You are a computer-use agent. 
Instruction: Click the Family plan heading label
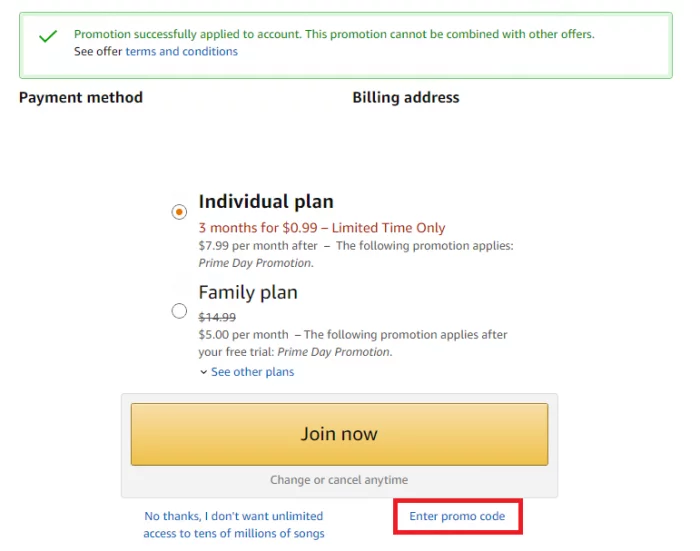pyautogui.click(x=248, y=292)
